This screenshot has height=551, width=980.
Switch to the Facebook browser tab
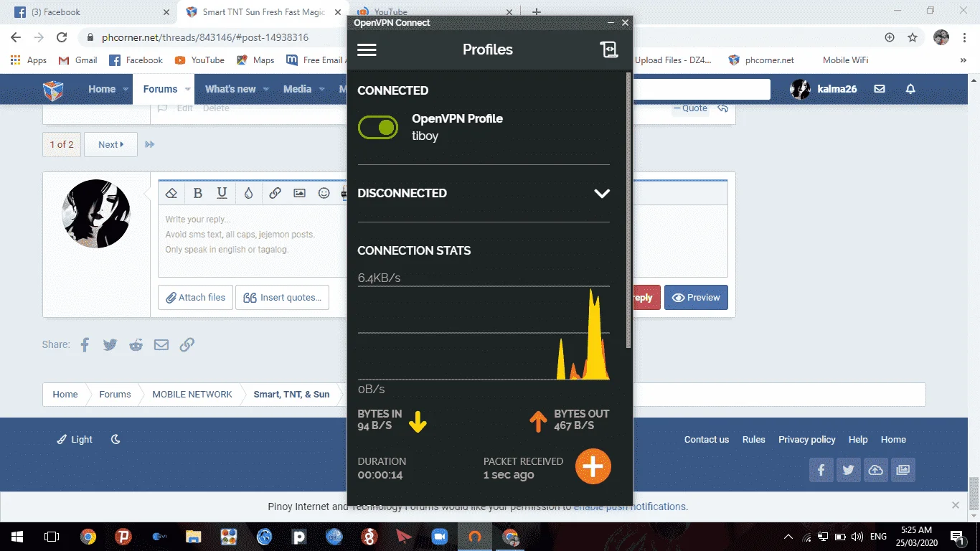tap(90, 12)
